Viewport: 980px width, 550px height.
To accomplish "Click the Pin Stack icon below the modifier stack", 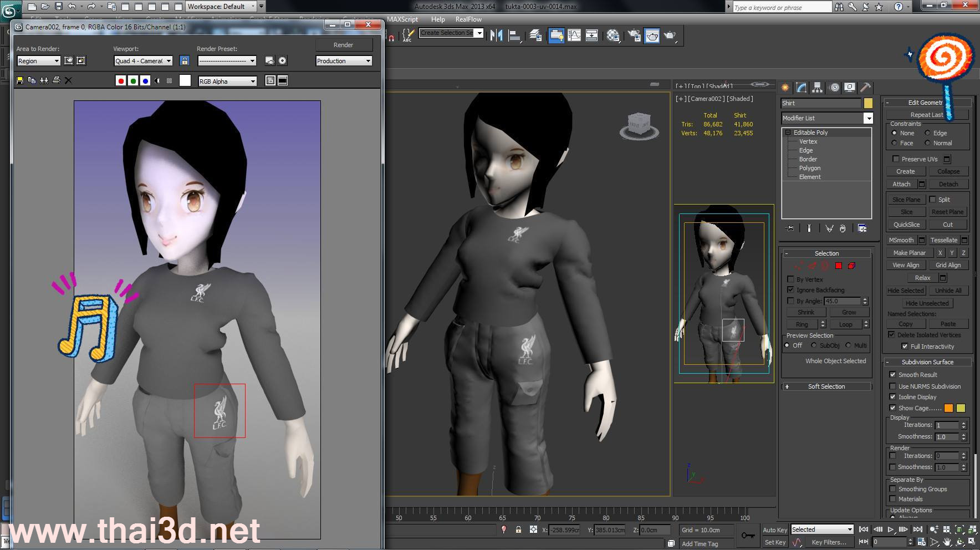I will (x=790, y=228).
